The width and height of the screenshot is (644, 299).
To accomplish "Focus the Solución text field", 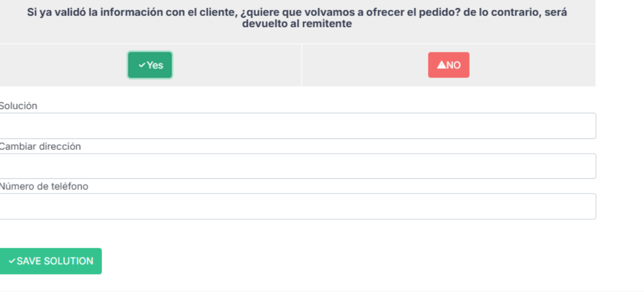I will [x=296, y=126].
